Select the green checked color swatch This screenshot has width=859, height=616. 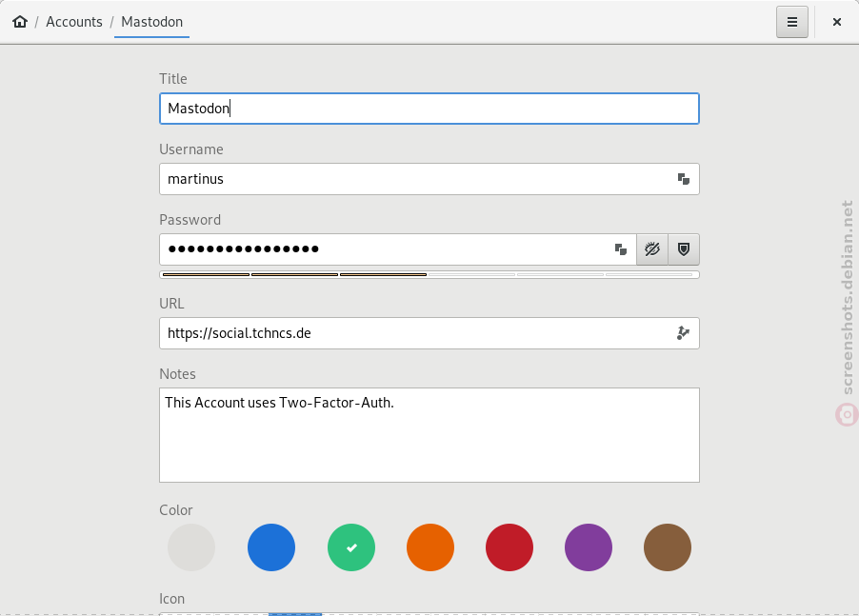[x=351, y=547]
